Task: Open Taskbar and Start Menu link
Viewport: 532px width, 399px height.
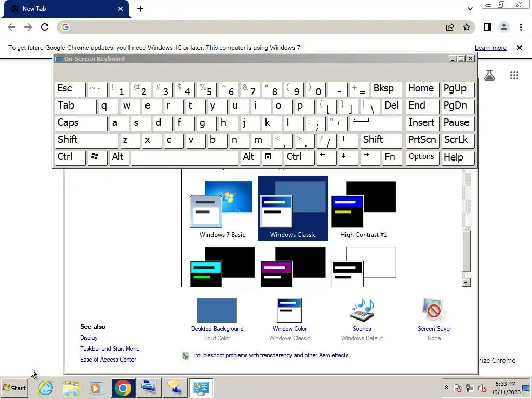Action: (x=110, y=349)
